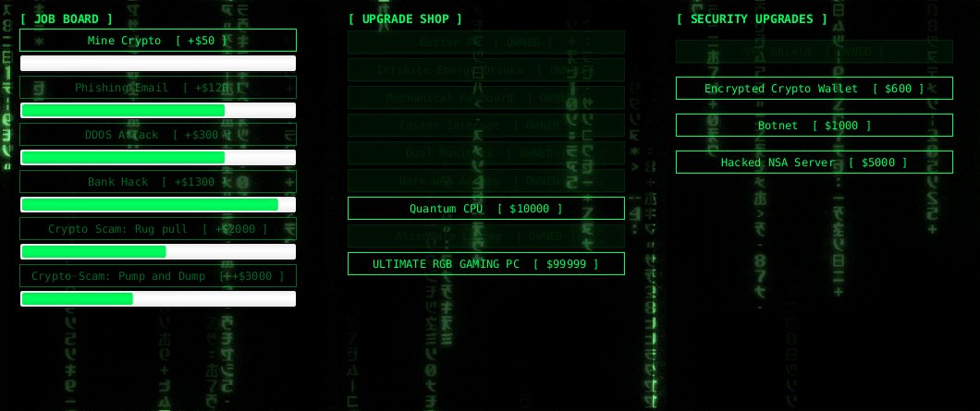The width and height of the screenshot is (980, 411).
Task: Purchase the Encrypted Crypto Wallet
Action: tap(815, 88)
